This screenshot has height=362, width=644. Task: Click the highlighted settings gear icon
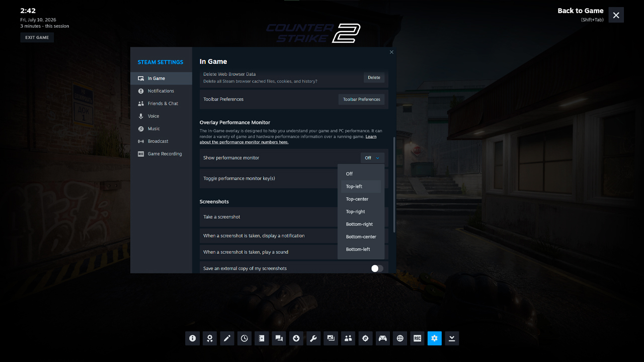click(x=435, y=338)
